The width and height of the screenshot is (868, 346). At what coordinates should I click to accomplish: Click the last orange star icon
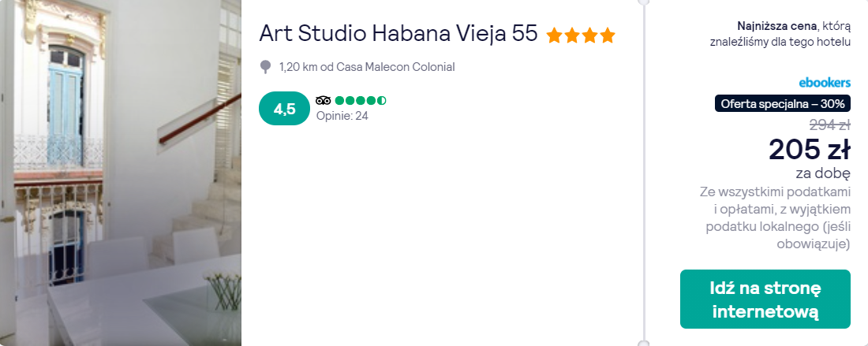point(607,35)
